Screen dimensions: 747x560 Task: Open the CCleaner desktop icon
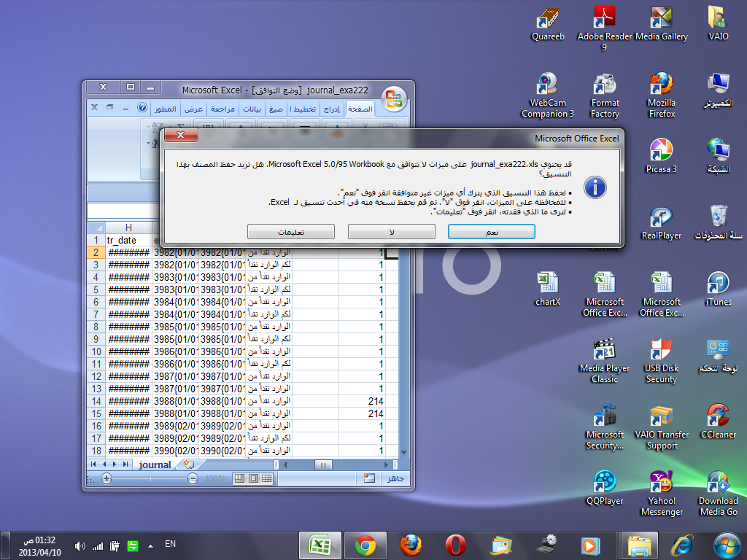pos(718,421)
